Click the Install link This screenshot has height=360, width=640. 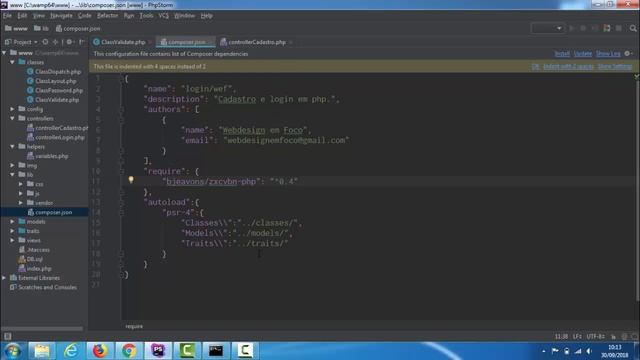pos(562,54)
